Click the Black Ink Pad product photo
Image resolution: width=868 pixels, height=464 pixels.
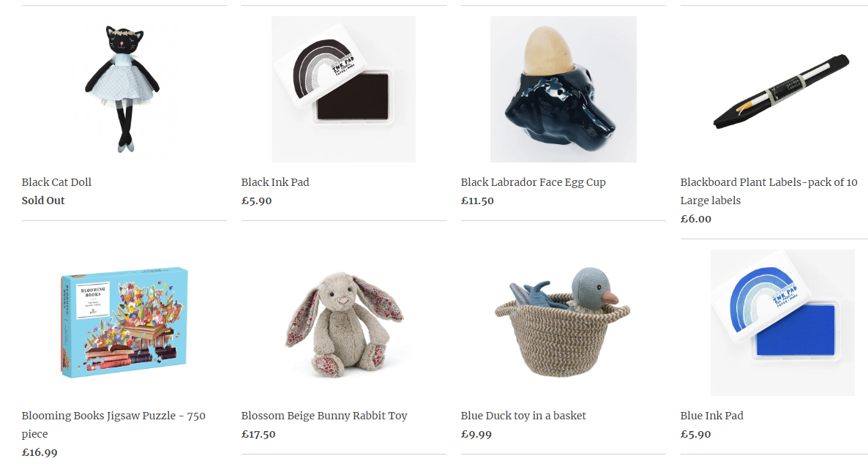tap(343, 89)
